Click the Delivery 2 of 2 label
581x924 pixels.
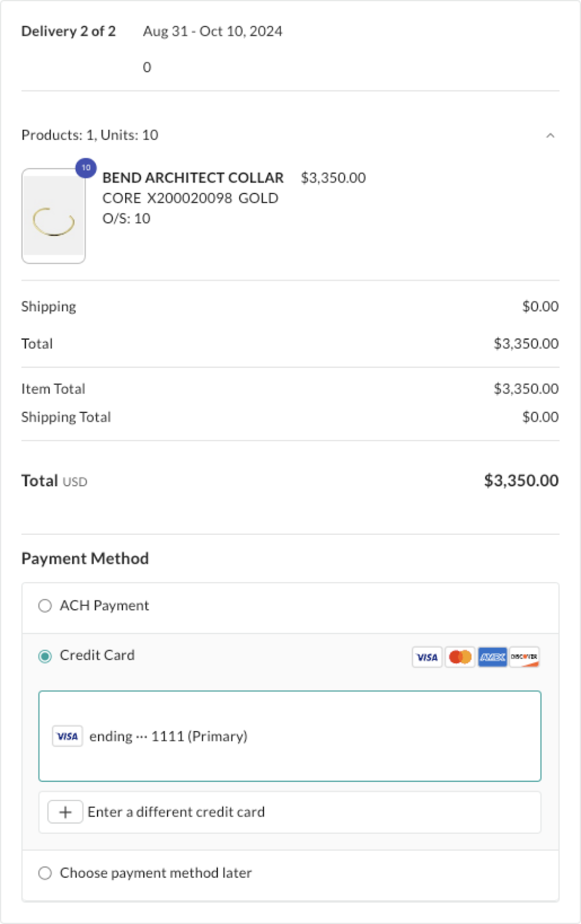68,31
